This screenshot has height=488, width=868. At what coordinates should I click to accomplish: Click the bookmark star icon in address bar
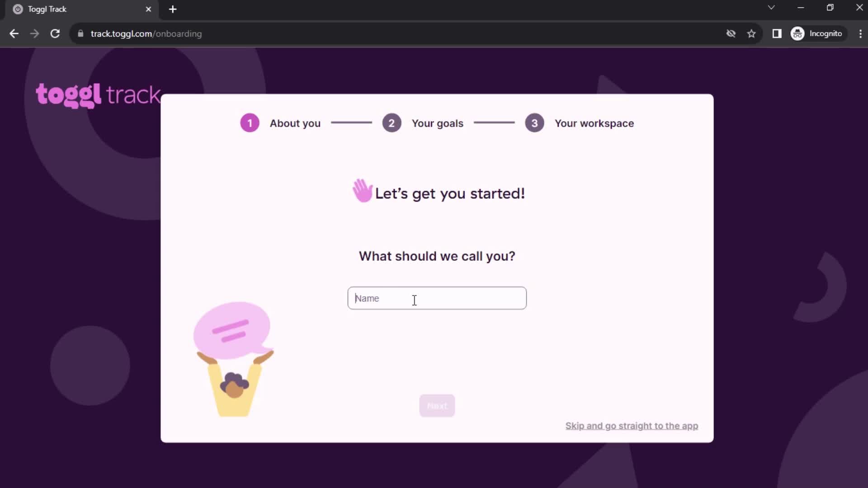point(751,33)
